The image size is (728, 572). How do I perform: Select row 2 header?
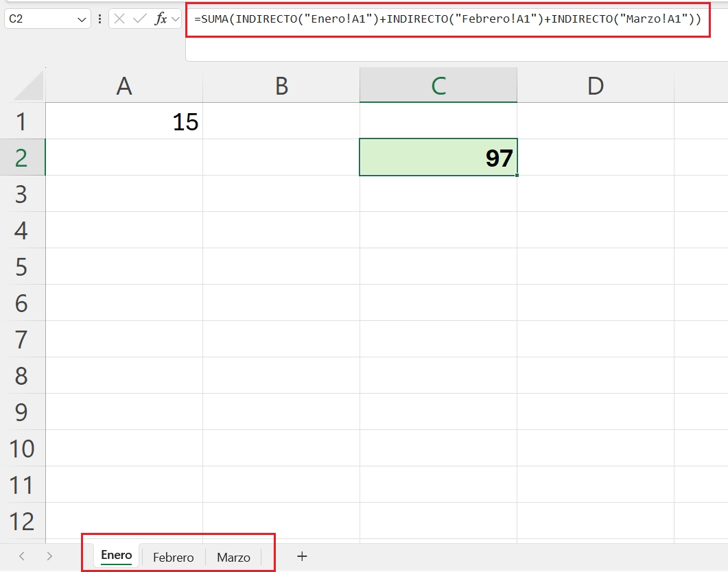pos(21,158)
